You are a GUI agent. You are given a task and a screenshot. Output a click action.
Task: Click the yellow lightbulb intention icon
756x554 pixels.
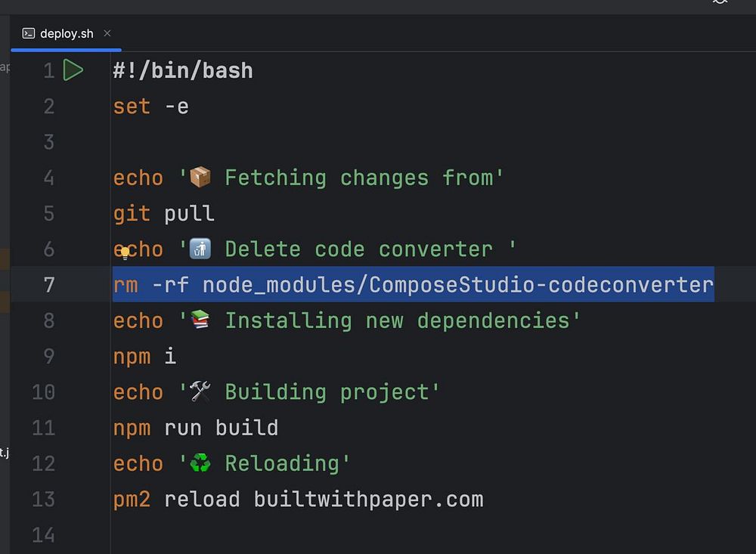(124, 252)
